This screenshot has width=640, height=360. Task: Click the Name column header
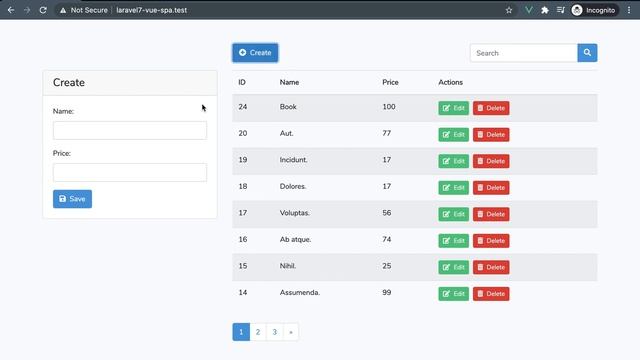(x=289, y=82)
